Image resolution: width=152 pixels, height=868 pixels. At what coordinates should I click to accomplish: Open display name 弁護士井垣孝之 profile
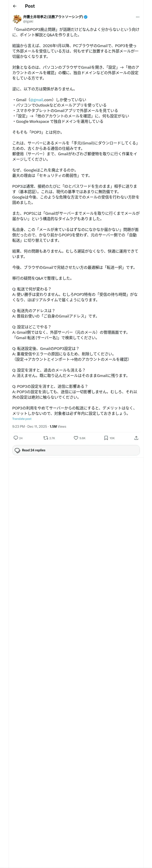(x=53, y=17)
